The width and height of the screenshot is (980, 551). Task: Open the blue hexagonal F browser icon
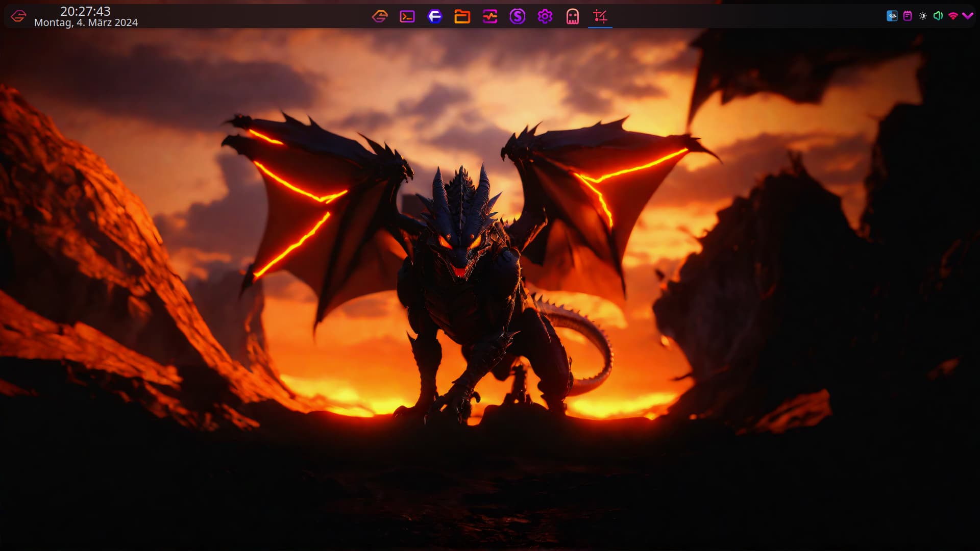click(435, 16)
